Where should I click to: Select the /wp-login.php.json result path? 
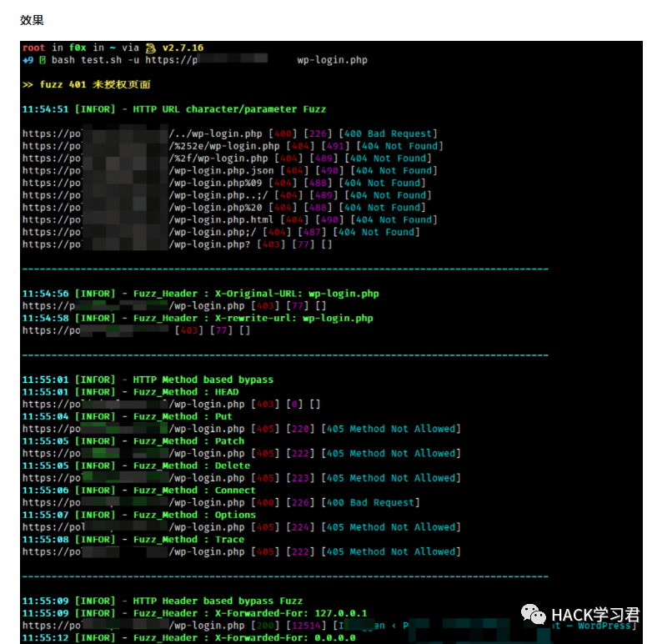[x=222, y=170]
